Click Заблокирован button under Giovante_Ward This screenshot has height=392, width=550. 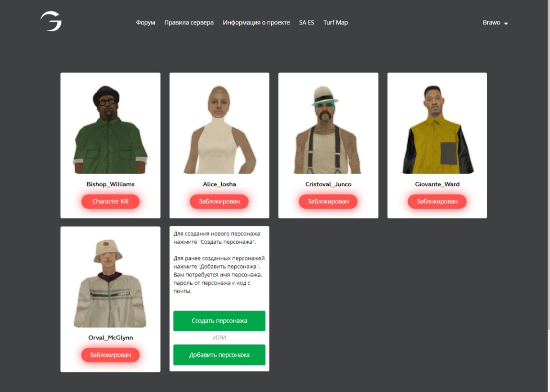click(437, 202)
